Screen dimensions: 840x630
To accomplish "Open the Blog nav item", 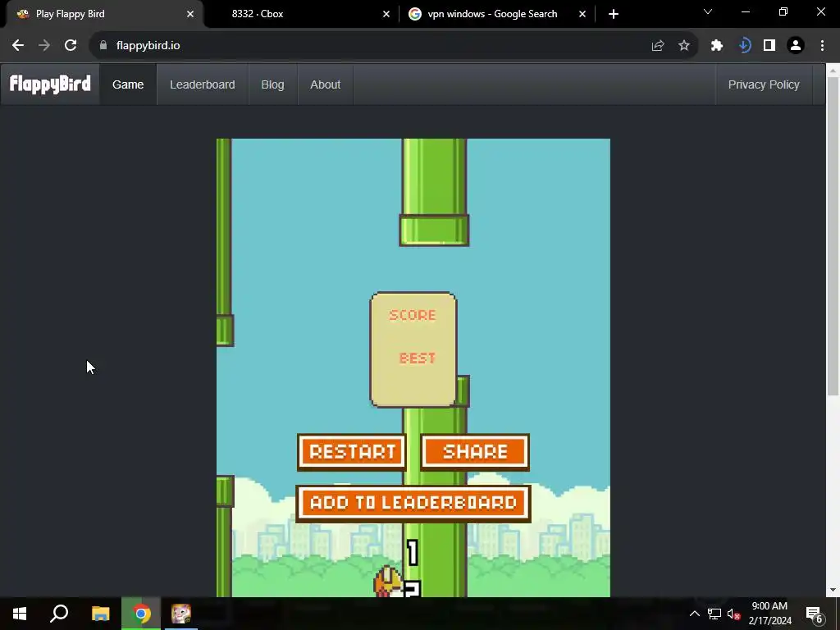I will pyautogui.click(x=272, y=84).
